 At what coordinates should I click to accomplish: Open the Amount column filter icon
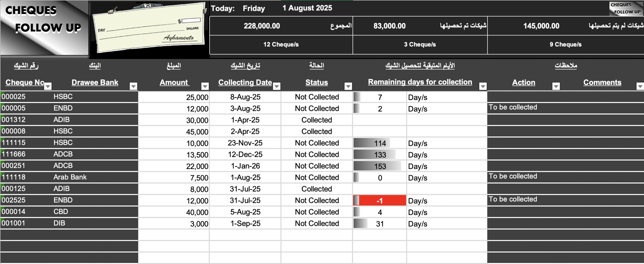point(205,86)
